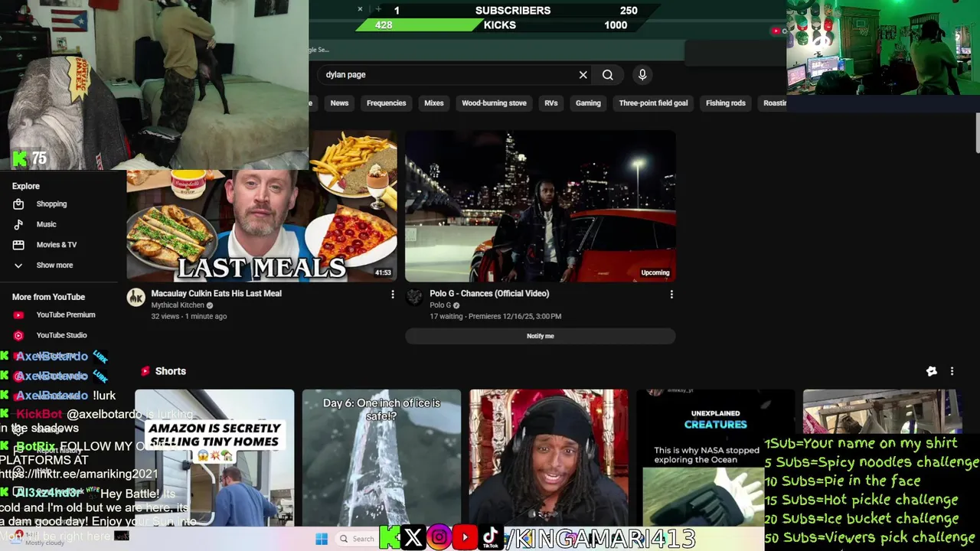Open 'Macaulay Culkin Eats His Last Meal' title
This screenshot has width=980, height=551.
point(216,294)
